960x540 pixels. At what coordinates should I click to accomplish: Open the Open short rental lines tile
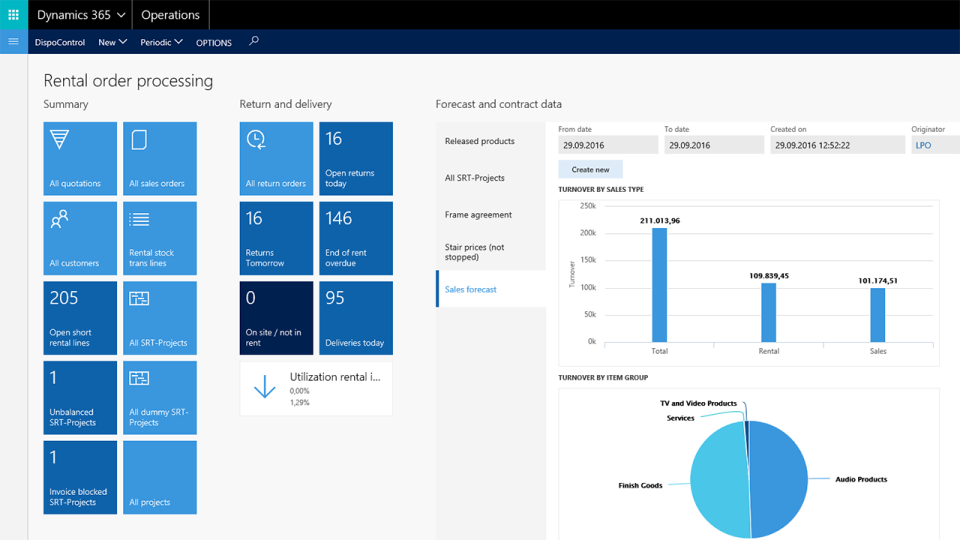(x=80, y=318)
